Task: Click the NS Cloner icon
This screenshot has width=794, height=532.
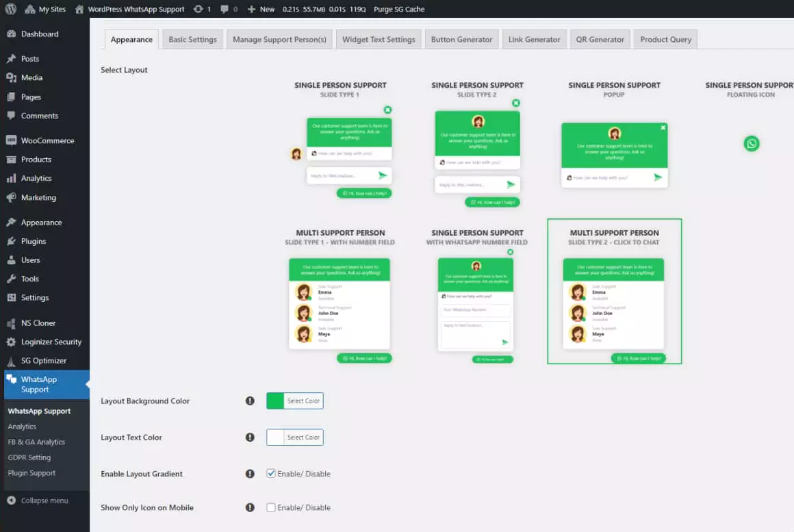Action: pyautogui.click(x=11, y=322)
